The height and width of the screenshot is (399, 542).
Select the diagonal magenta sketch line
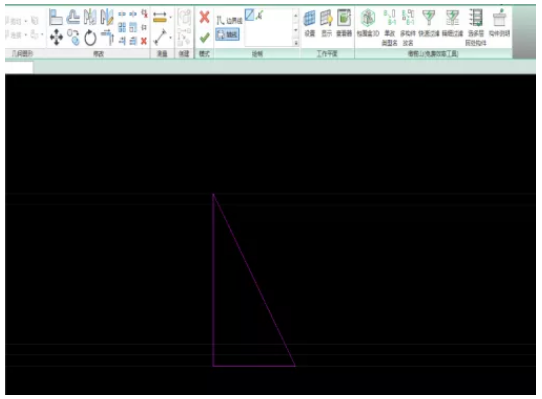[254, 280]
